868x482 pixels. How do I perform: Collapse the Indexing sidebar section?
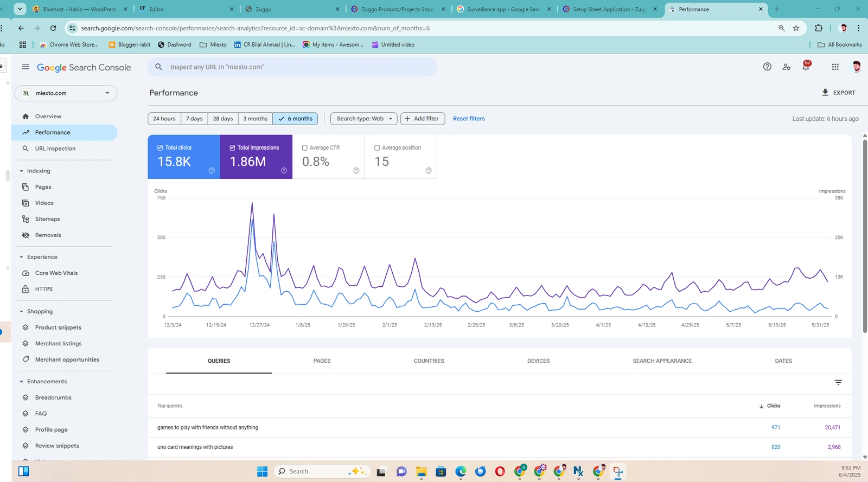pyautogui.click(x=22, y=171)
